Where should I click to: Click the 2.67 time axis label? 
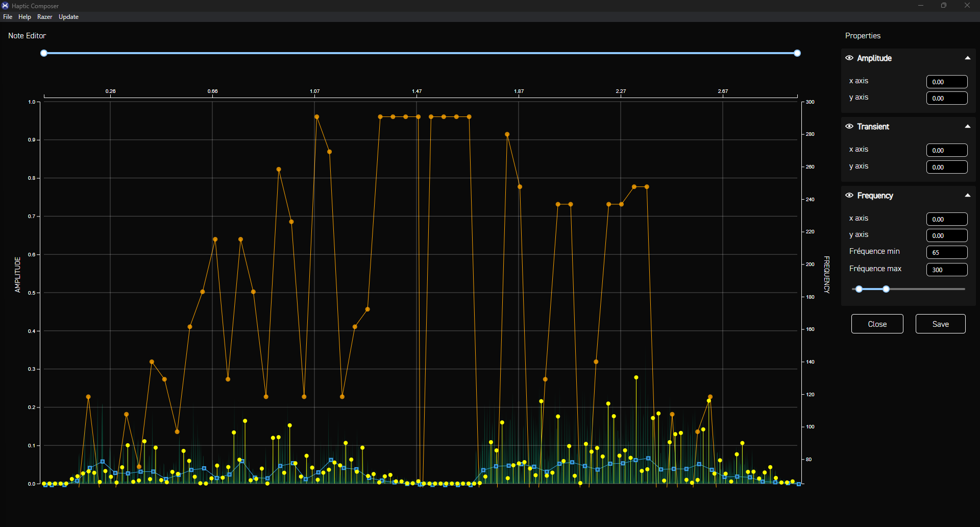[723, 91]
